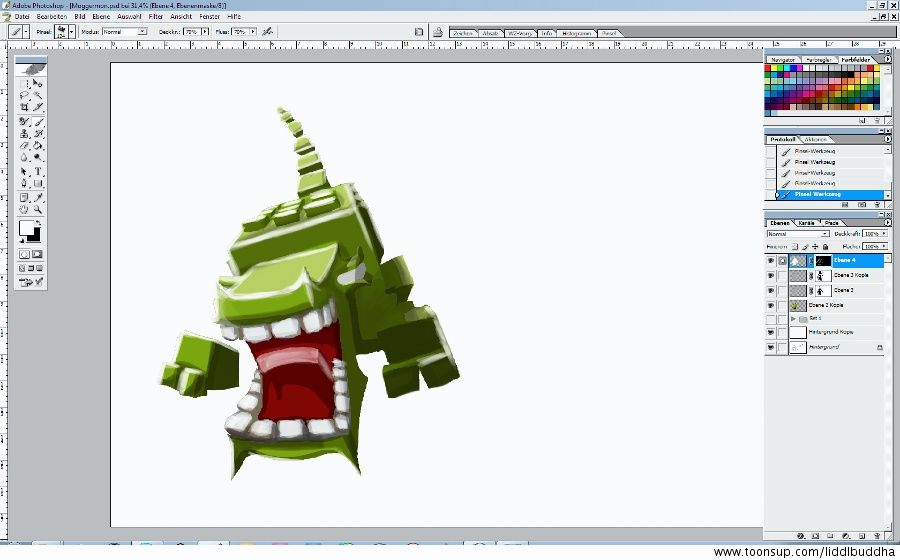
Task: Hide the Ebene 4 layer
Action: tap(771, 261)
